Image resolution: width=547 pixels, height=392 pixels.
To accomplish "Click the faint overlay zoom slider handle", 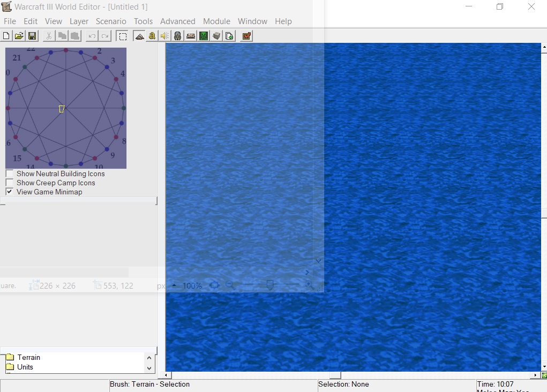I will 269,285.
